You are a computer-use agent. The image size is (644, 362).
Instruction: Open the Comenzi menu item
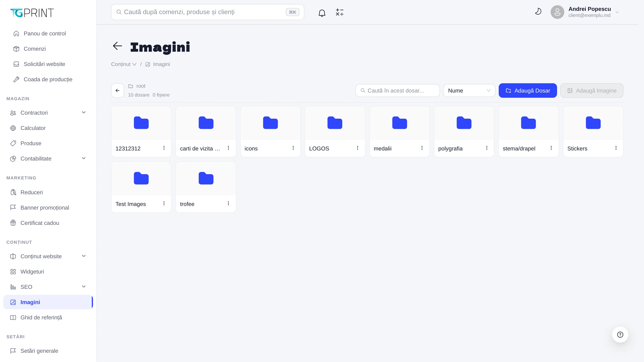48,49
